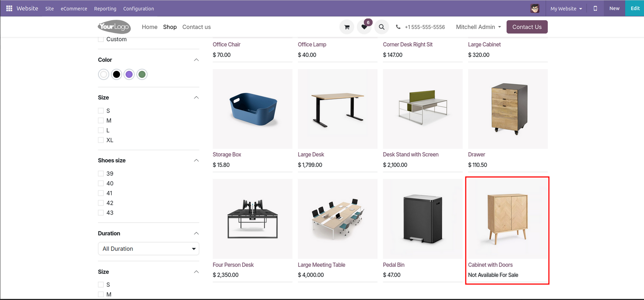Click the user avatar in top bar

coord(535,8)
